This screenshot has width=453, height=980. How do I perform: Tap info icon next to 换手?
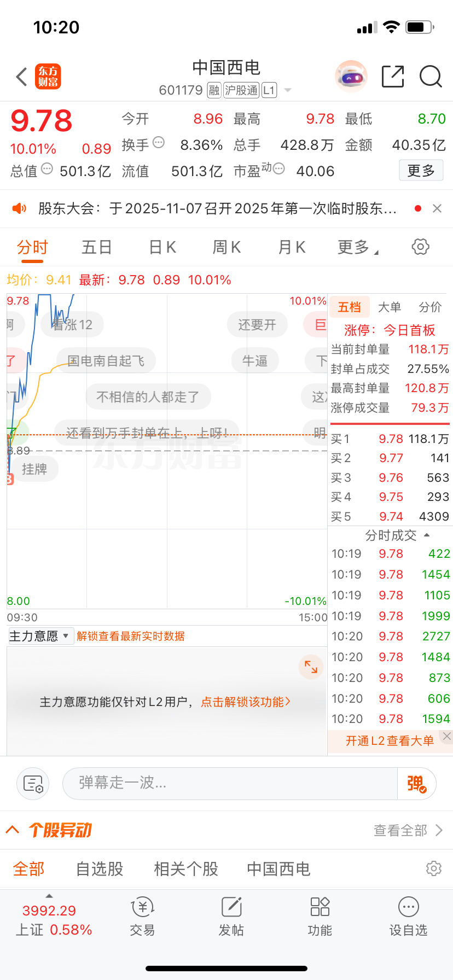(x=159, y=143)
